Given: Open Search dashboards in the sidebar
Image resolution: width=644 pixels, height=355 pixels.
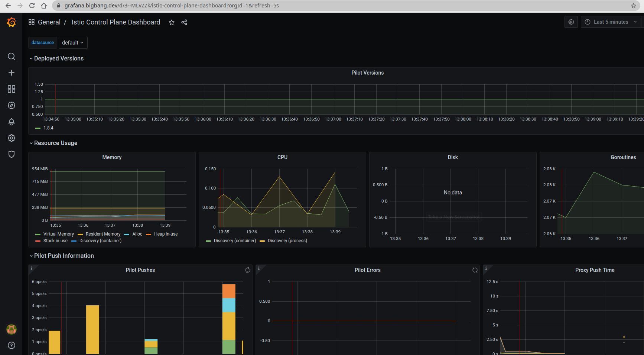Looking at the screenshot, I should 12,56.
